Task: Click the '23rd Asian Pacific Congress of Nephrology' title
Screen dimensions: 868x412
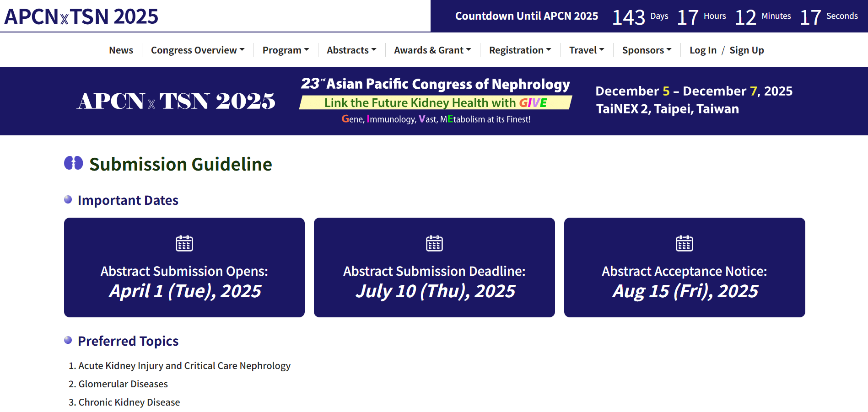Action: click(436, 84)
